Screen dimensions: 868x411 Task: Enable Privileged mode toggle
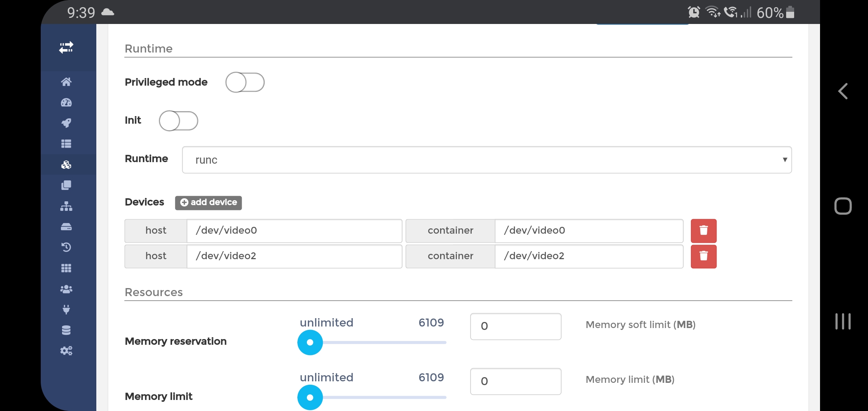pos(245,82)
